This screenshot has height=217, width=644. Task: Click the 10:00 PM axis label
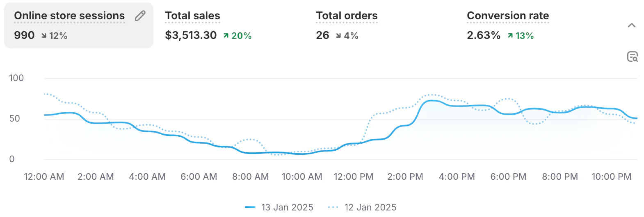[611, 177]
